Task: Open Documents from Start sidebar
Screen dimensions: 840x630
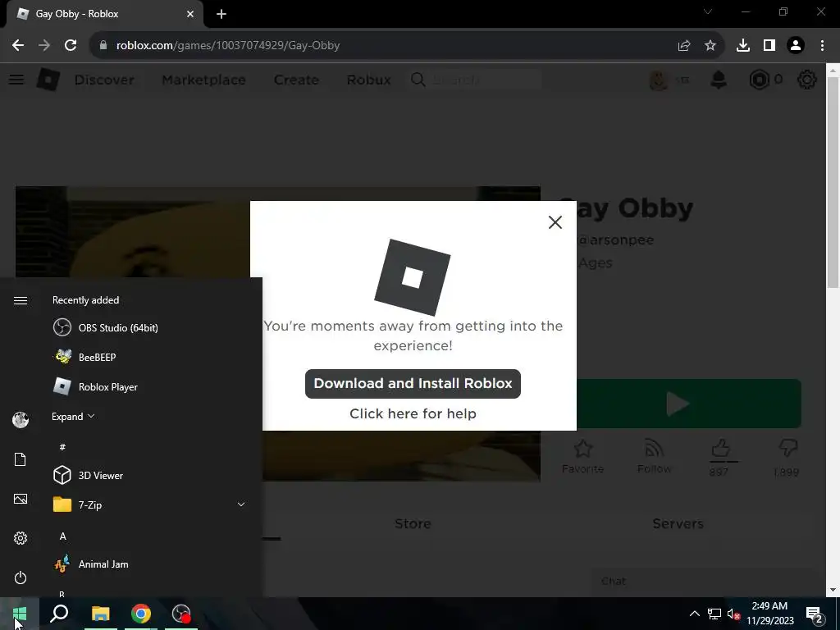Action: pyautogui.click(x=21, y=459)
